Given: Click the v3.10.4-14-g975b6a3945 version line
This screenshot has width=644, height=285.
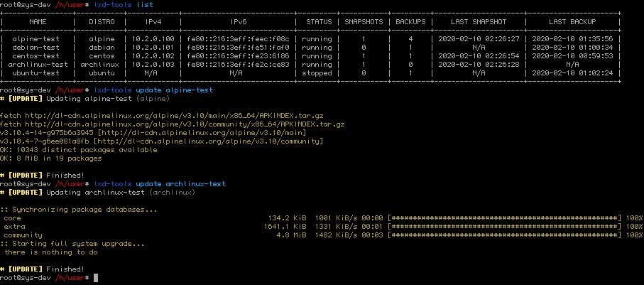Looking at the screenshot, I should [153, 133].
